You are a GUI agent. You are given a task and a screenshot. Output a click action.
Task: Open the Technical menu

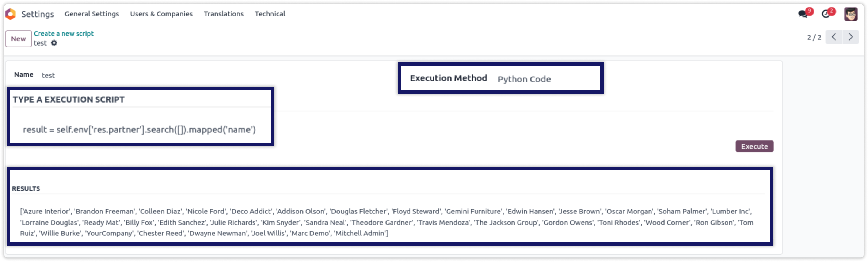tap(270, 14)
